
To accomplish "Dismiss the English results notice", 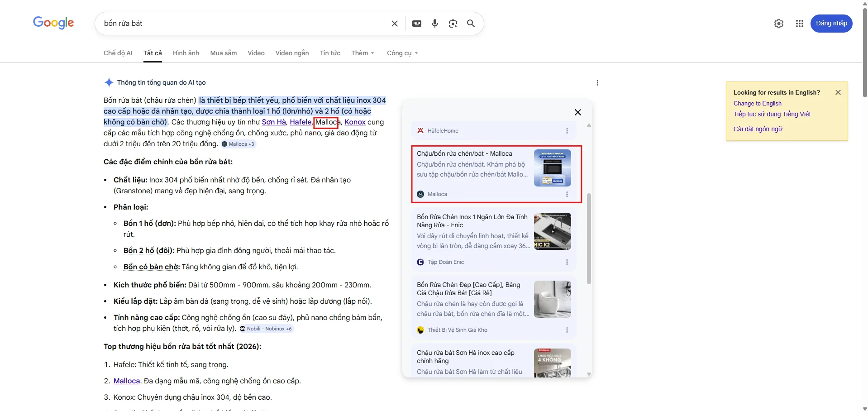I will tap(838, 92).
